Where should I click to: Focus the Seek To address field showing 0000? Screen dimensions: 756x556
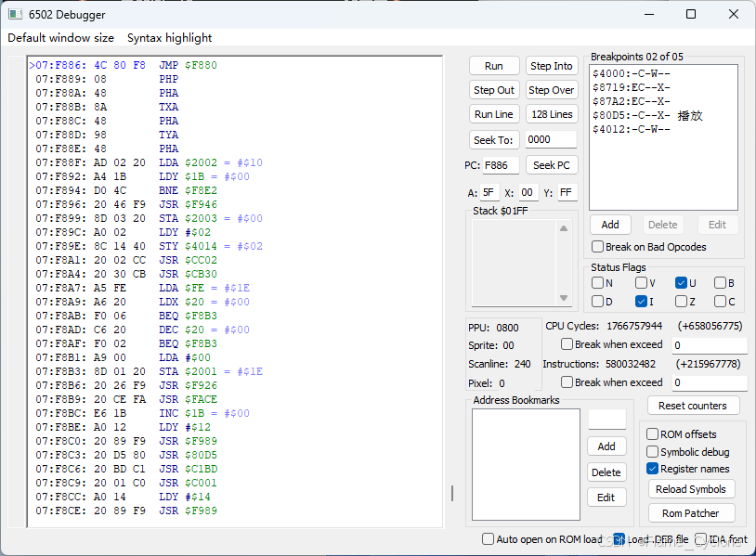551,139
